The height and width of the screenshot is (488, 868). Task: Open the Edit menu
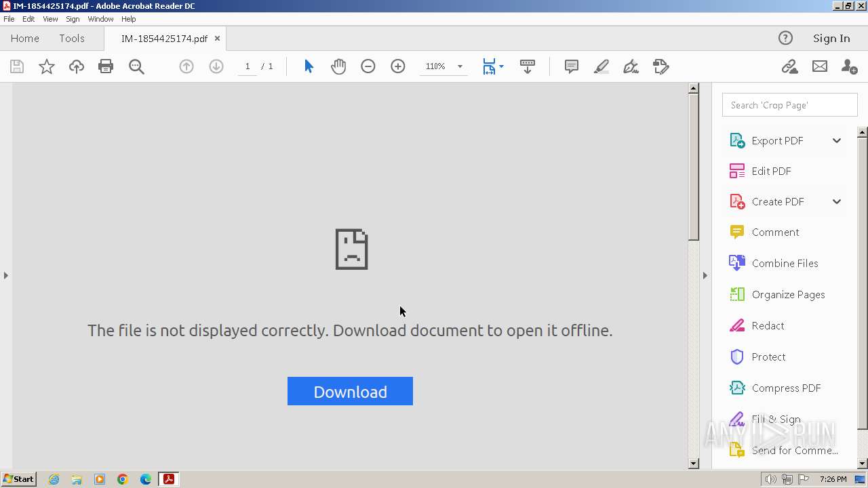point(28,19)
